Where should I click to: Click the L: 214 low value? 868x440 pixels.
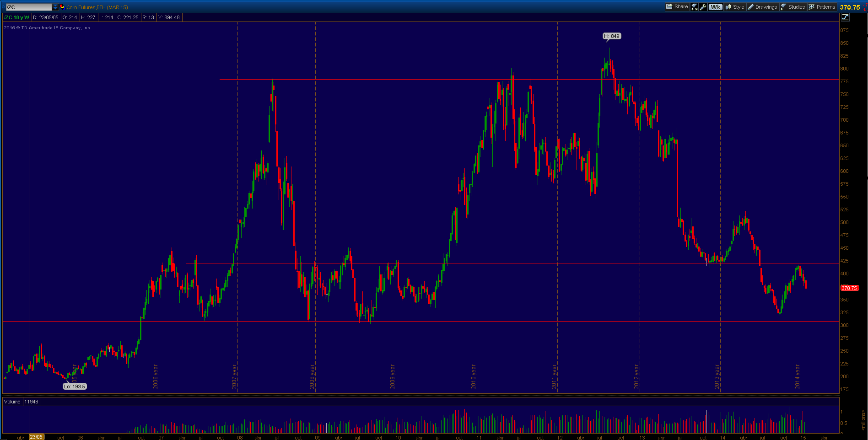coord(106,17)
